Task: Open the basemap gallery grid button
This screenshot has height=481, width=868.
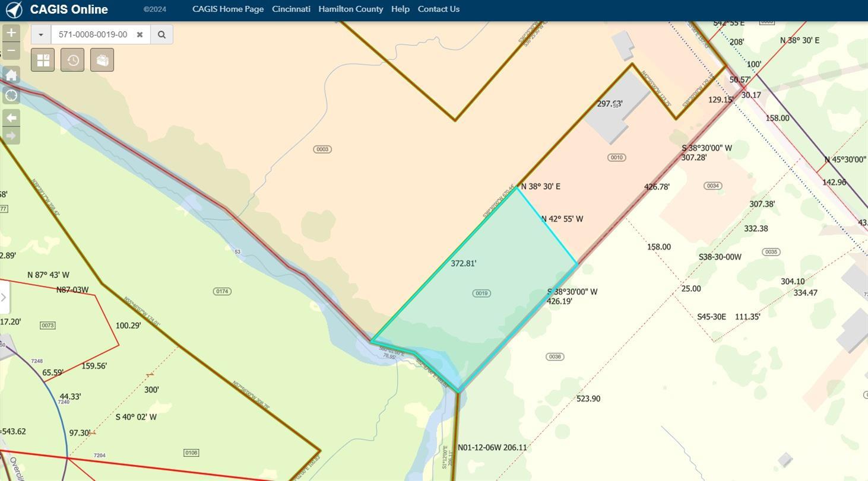Action: click(43, 60)
